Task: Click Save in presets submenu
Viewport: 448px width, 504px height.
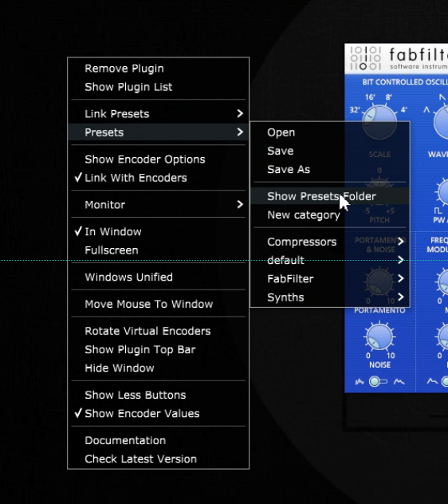Action: click(x=330, y=151)
